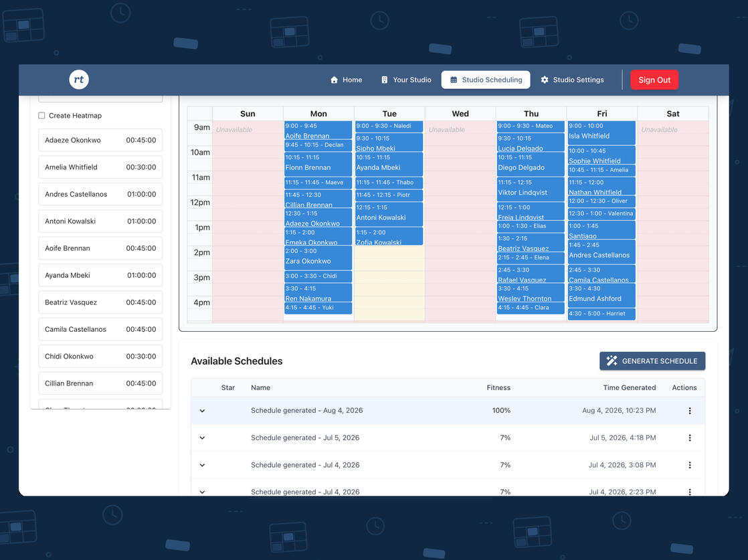Click magic wand icon on Generate Schedule
The height and width of the screenshot is (560, 748).
tap(612, 361)
